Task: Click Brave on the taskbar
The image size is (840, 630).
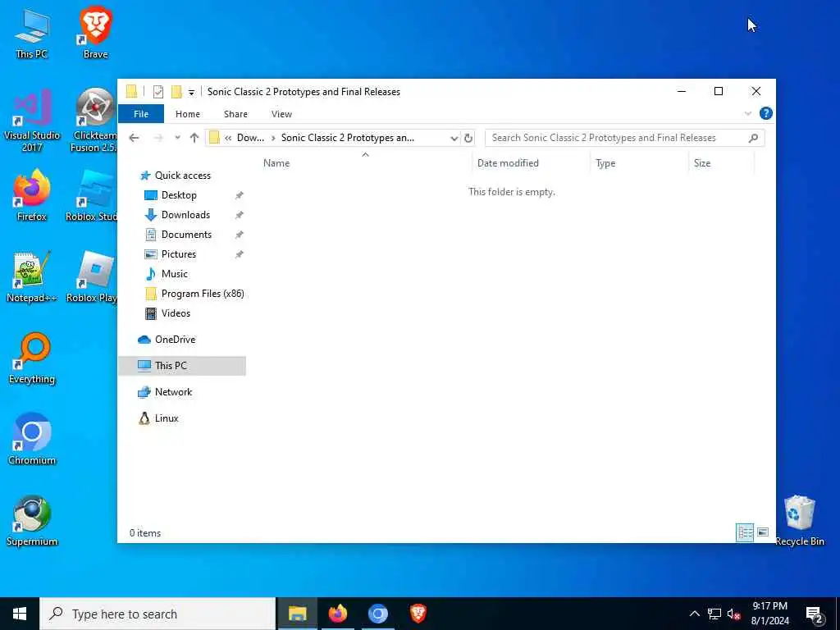Action: pos(418,614)
